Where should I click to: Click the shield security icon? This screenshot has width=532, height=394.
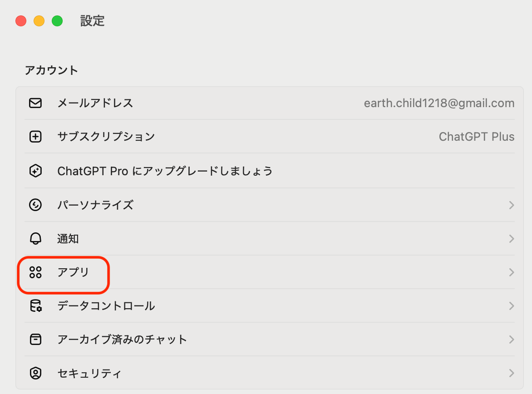coord(35,373)
